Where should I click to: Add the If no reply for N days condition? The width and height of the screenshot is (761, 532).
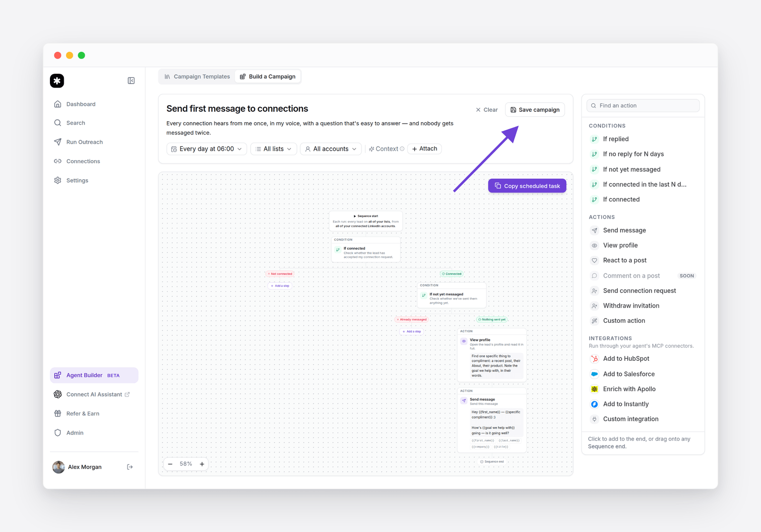[x=643, y=154]
